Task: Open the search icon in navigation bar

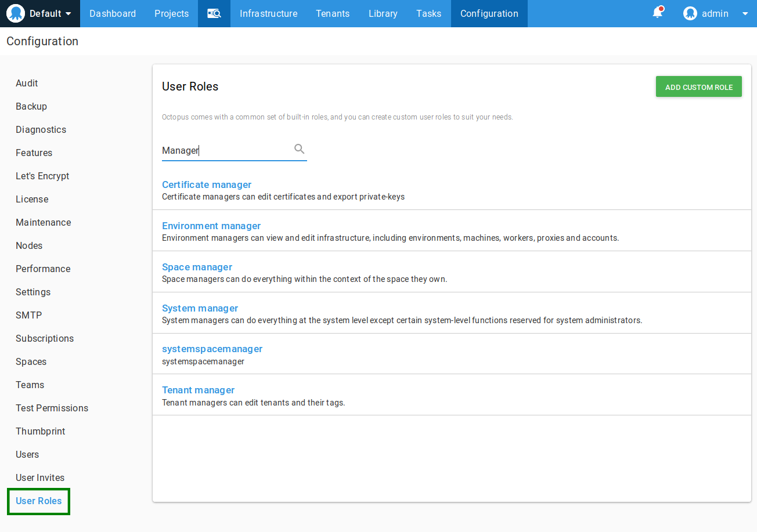Action: pyautogui.click(x=214, y=13)
